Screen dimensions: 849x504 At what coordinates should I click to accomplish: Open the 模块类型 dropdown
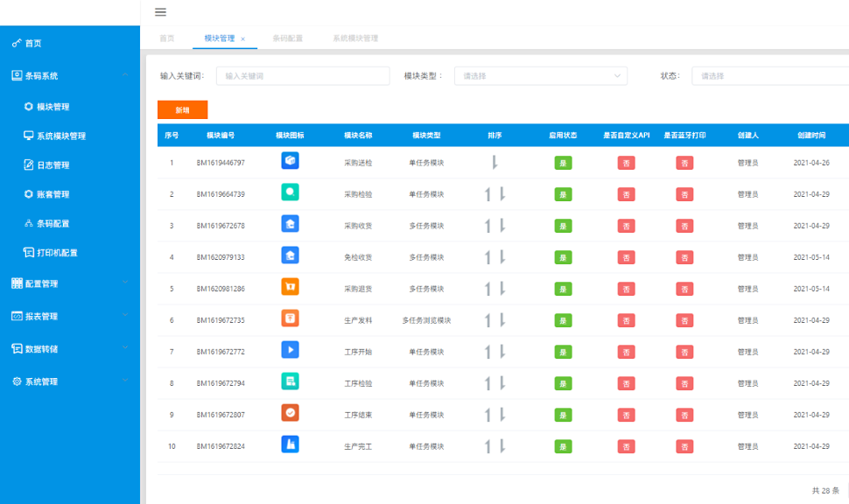pos(540,76)
